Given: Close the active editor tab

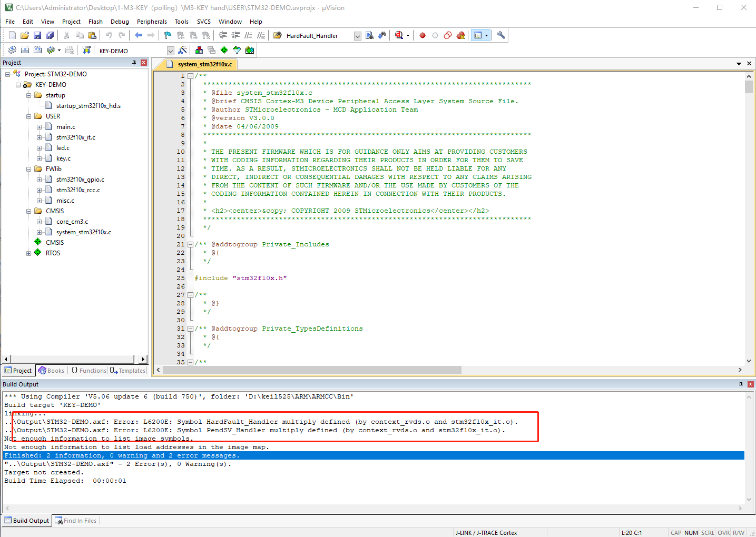Looking at the screenshot, I should pyautogui.click(x=749, y=64).
